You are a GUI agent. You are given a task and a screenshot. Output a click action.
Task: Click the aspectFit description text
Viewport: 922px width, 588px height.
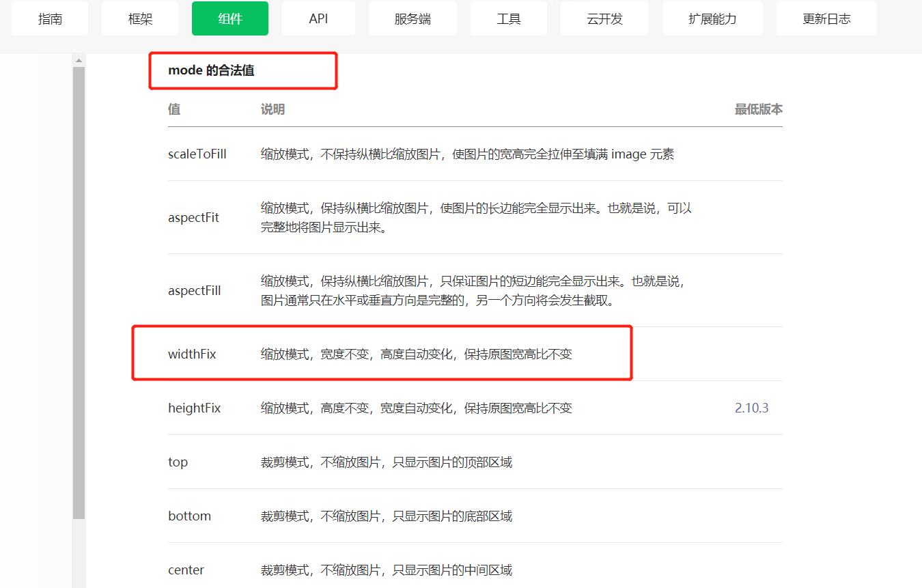pyautogui.click(x=477, y=218)
